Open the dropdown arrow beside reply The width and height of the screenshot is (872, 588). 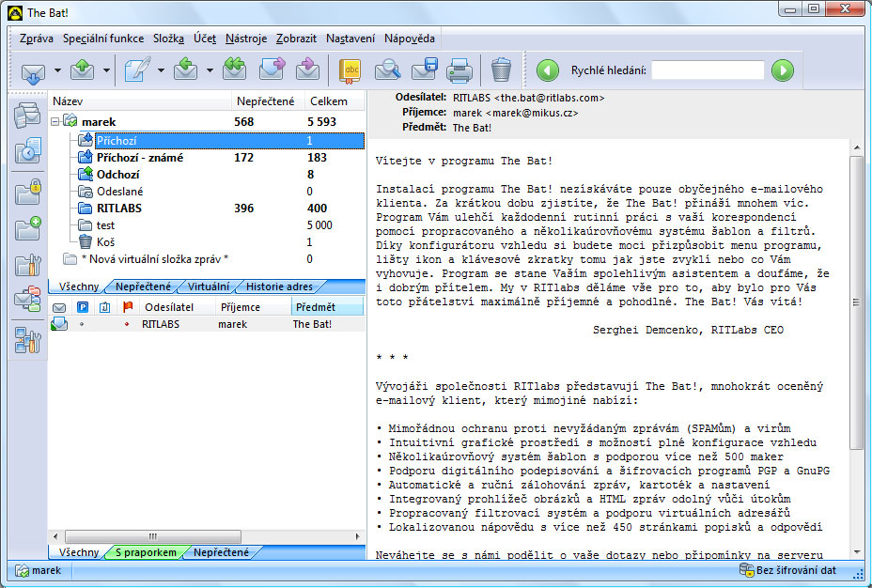[210, 70]
